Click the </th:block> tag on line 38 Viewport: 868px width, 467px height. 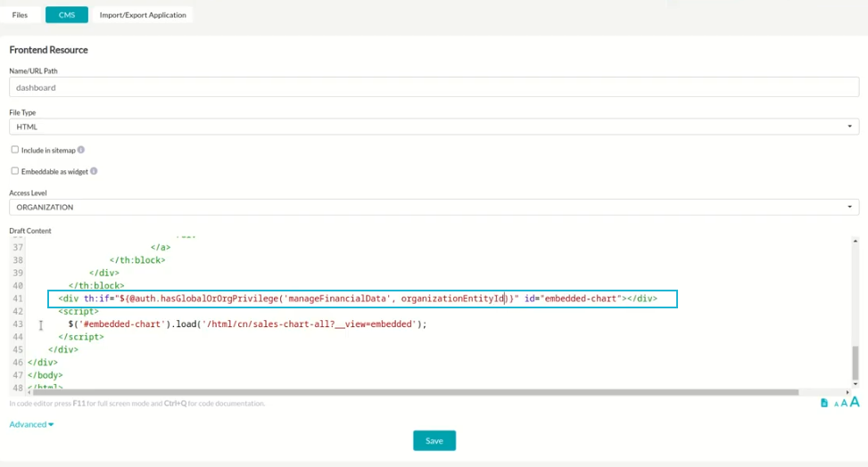137,260
